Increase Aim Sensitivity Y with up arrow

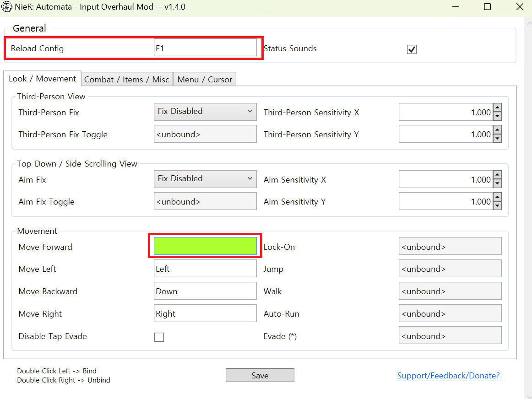[x=497, y=197]
